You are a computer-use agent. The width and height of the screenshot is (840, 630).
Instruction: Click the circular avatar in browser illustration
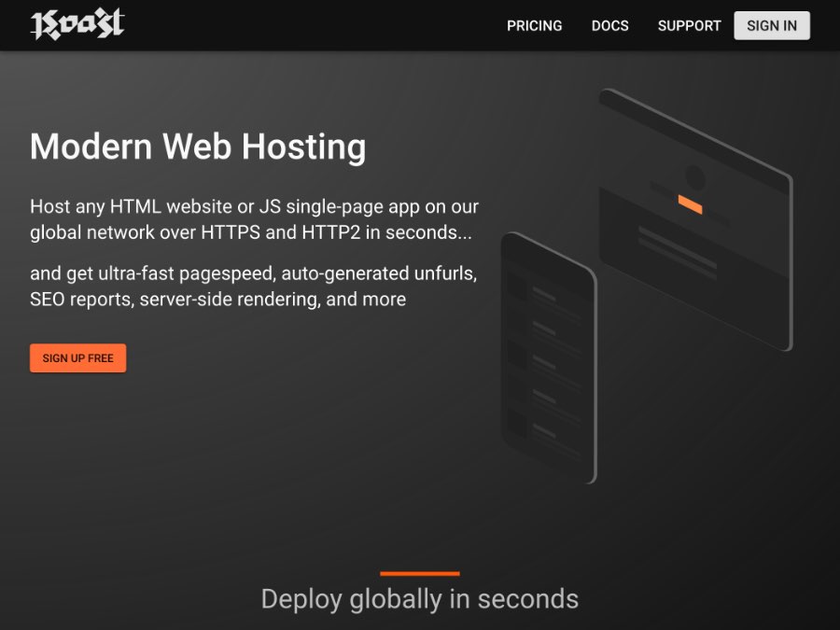tap(695, 176)
